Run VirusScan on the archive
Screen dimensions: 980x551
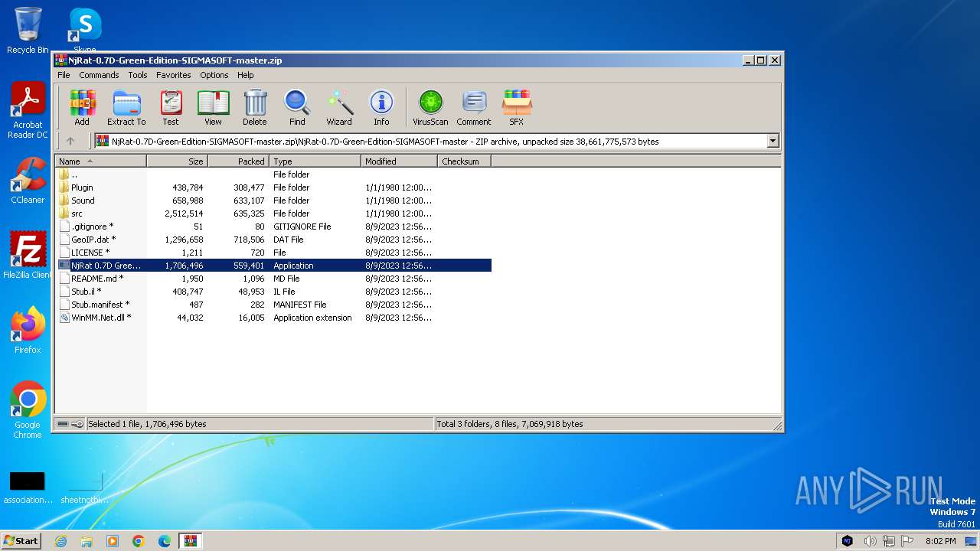click(430, 107)
